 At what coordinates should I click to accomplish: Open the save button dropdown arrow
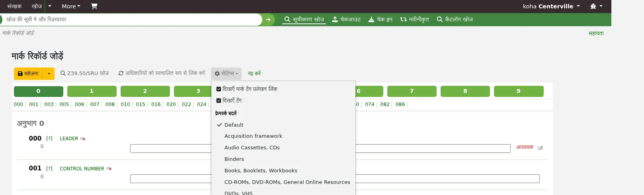coord(49,73)
